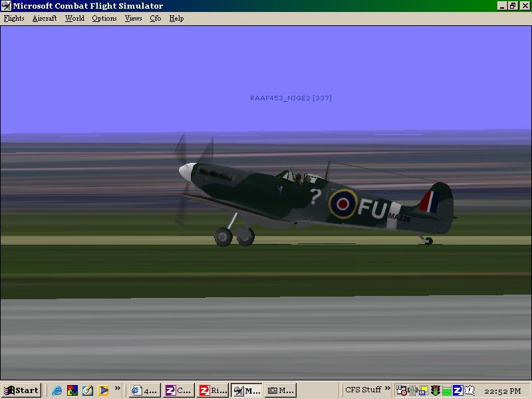Click the yellow display window tray icon

click(x=424, y=390)
